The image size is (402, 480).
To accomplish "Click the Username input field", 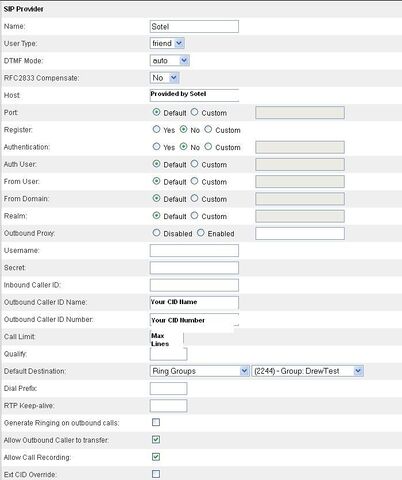I will tap(194, 251).
